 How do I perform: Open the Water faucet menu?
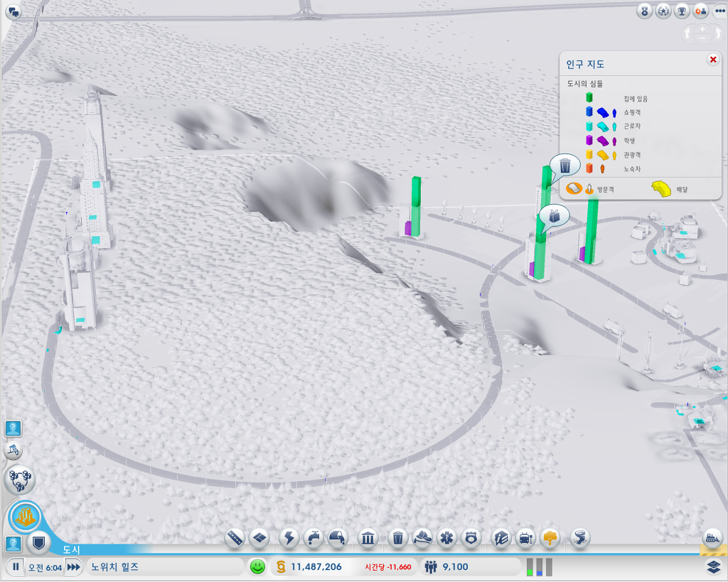pyautogui.click(x=314, y=539)
